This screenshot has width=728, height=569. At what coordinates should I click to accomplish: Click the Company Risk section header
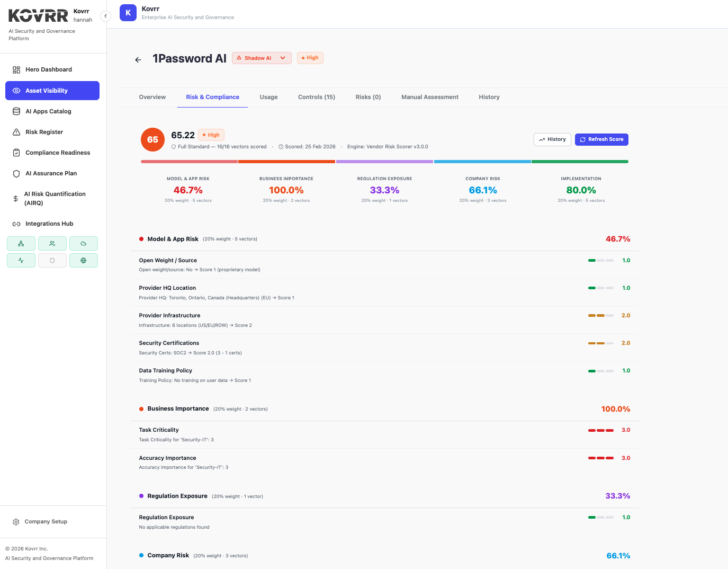click(384, 556)
